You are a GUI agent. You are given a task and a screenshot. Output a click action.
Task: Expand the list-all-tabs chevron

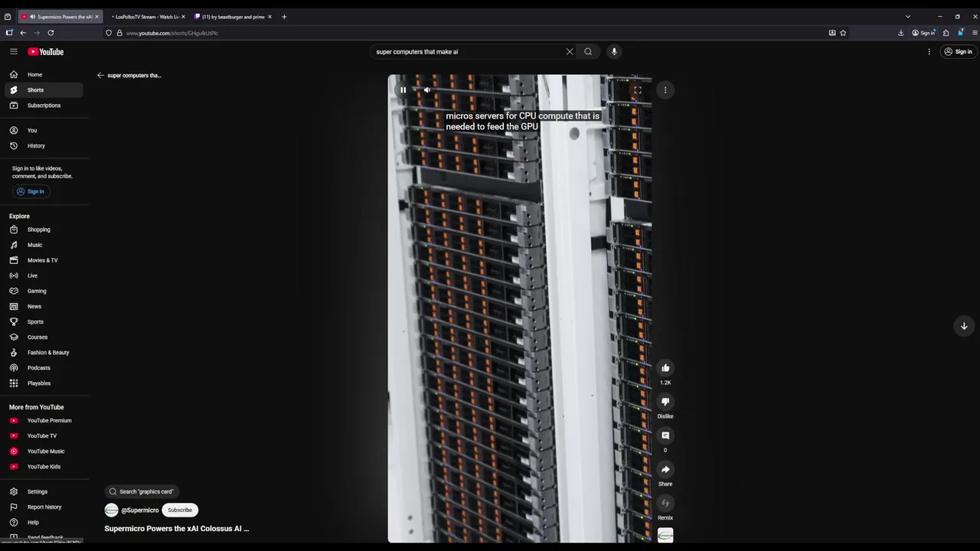coord(908,16)
